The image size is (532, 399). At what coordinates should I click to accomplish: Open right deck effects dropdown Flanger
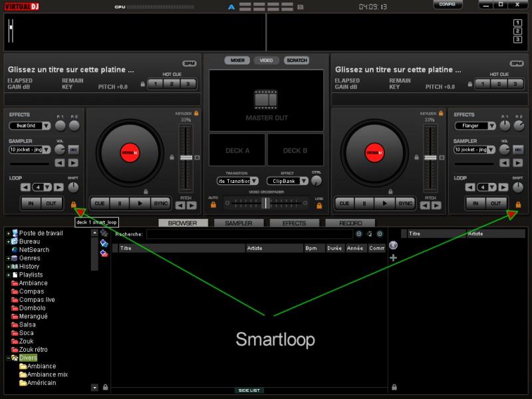click(x=475, y=126)
